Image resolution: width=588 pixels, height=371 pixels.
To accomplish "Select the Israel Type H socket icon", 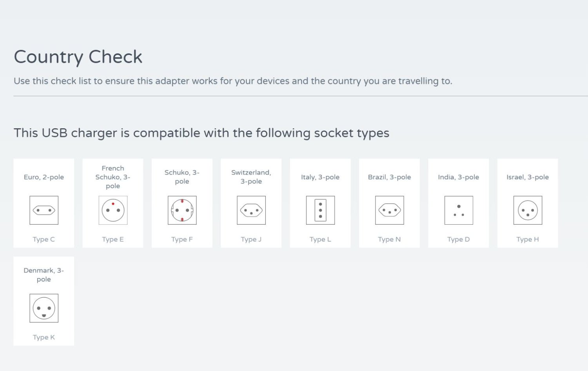I will pyautogui.click(x=528, y=210).
